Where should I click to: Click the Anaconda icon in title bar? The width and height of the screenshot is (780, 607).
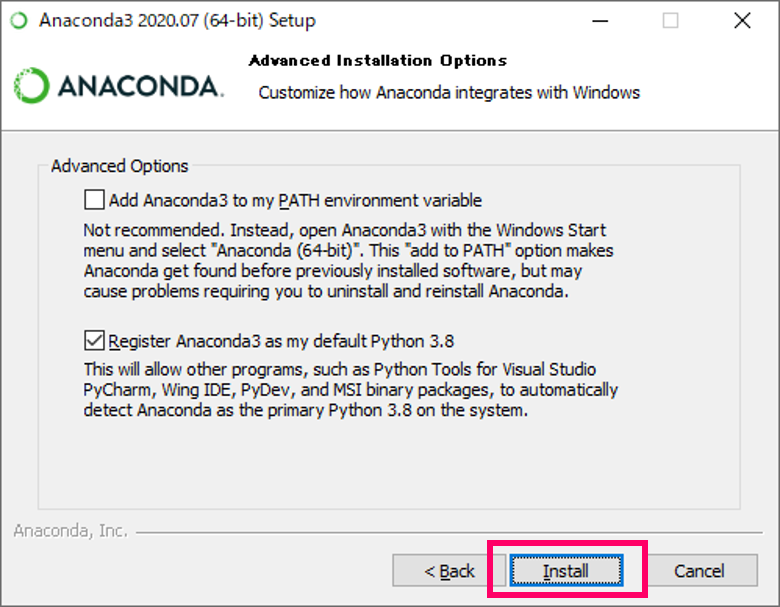click(x=19, y=20)
